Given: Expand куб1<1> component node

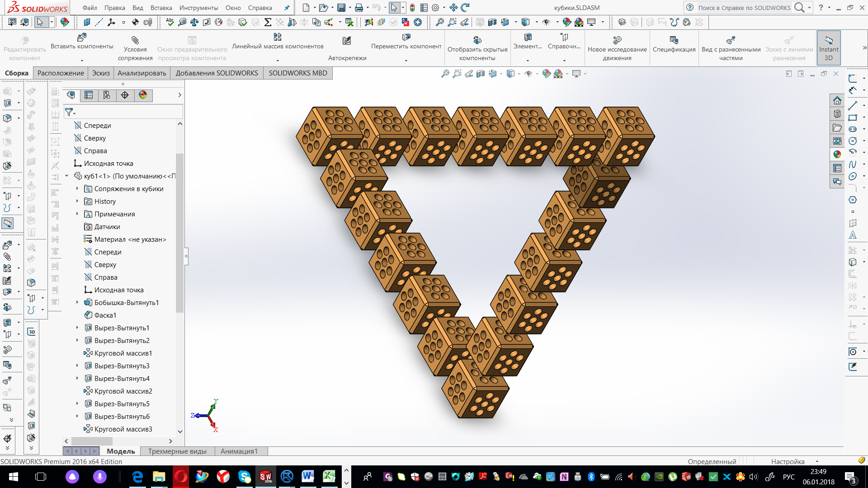Looking at the screenshot, I should pos(67,176).
